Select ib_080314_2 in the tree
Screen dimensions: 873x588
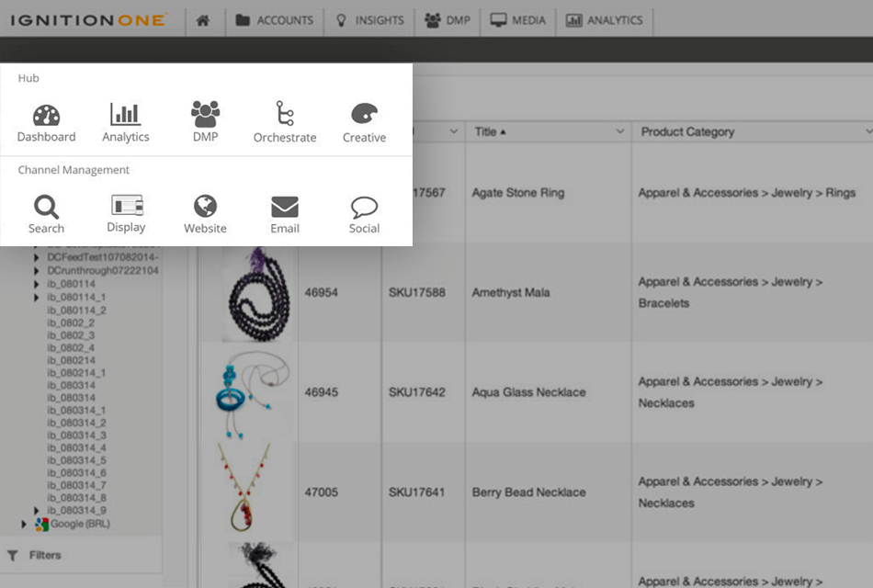[x=77, y=424]
